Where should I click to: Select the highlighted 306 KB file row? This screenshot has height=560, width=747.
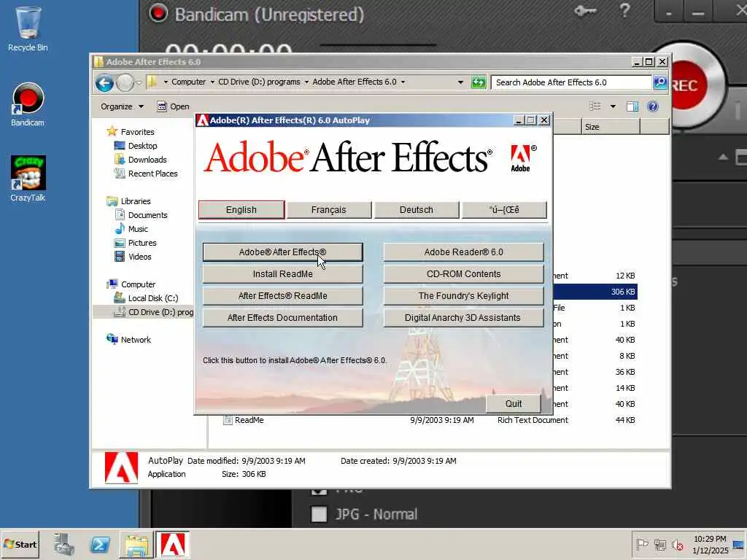(595, 292)
